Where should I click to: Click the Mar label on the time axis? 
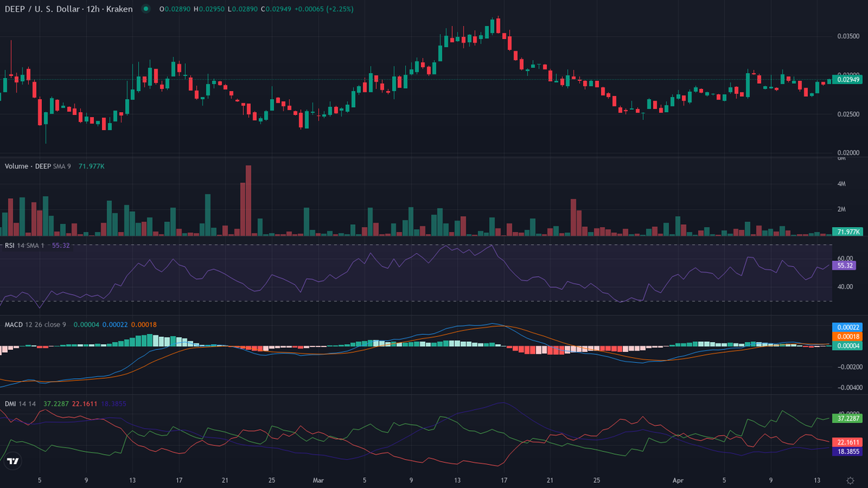pos(318,479)
